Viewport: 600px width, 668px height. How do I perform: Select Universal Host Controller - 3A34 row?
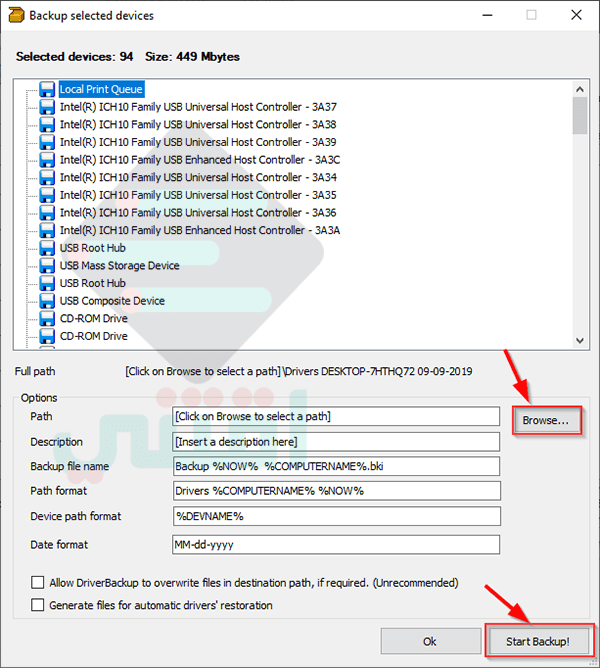pyautogui.click(x=198, y=177)
